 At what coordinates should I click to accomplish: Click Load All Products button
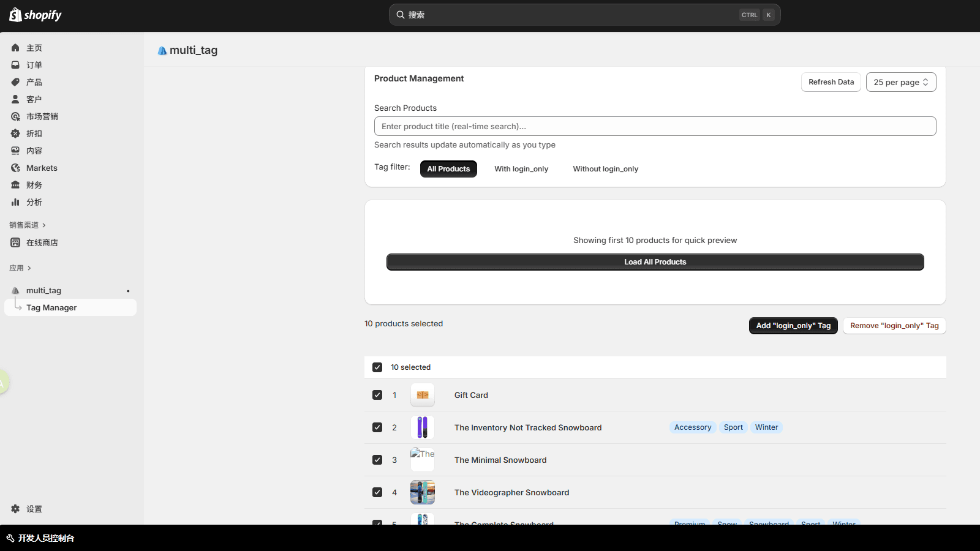click(655, 262)
